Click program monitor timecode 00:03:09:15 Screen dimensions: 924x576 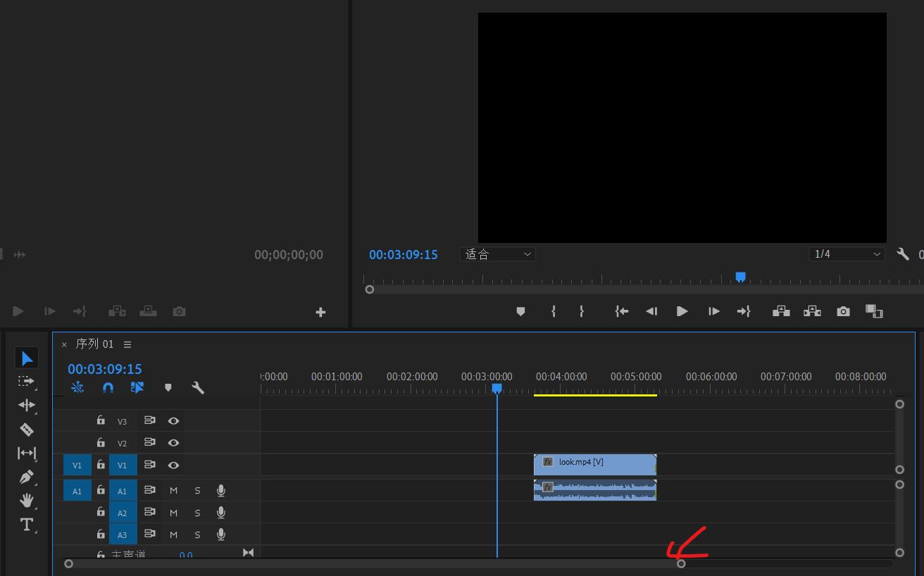(x=404, y=255)
